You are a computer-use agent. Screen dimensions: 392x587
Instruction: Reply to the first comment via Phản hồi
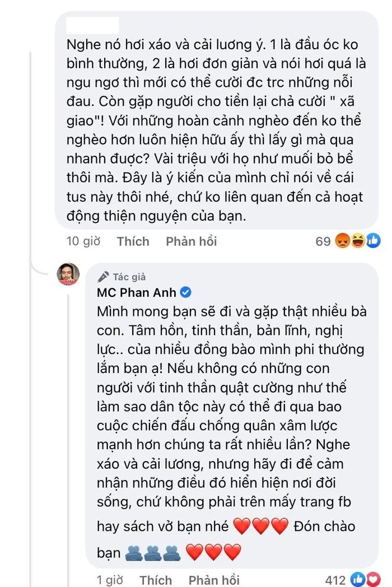pyautogui.click(x=191, y=241)
